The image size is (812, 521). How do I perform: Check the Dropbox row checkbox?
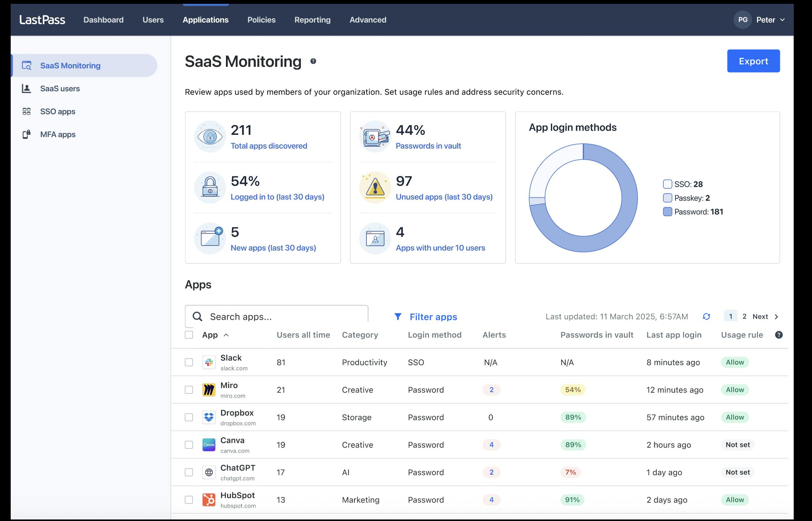189,417
